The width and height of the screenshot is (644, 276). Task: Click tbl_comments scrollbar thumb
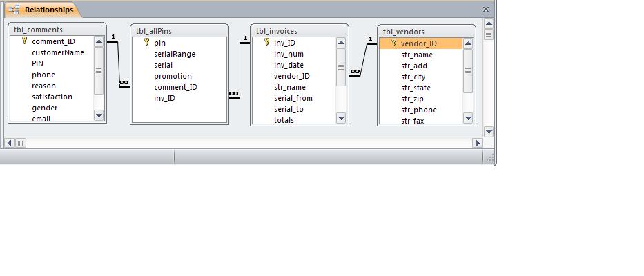(99, 70)
